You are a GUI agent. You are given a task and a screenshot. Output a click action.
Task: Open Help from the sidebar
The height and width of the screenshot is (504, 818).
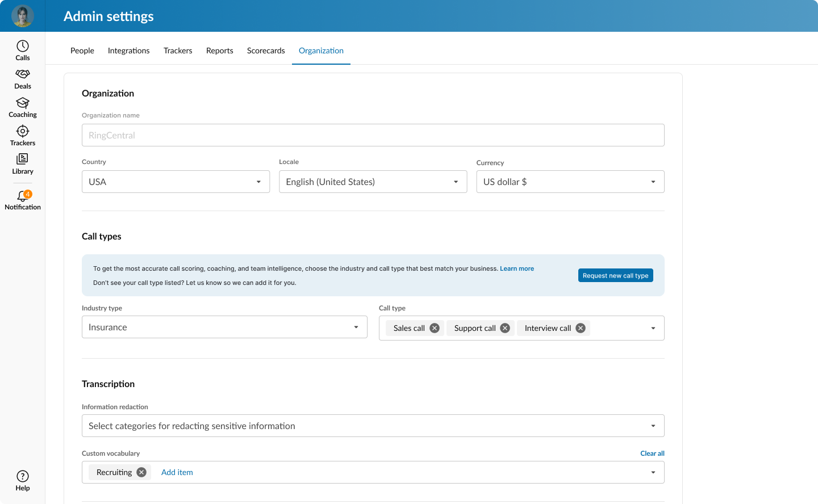point(23,476)
